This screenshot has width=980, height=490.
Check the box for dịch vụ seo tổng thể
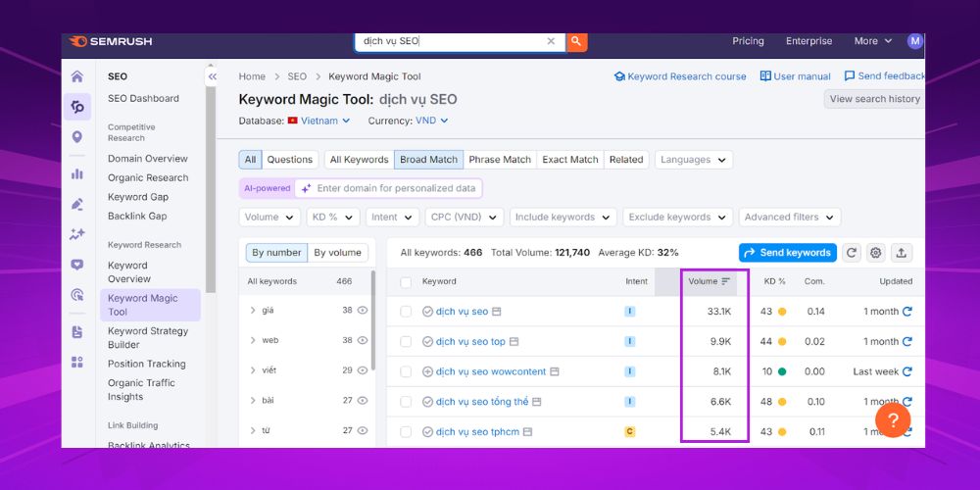click(x=406, y=401)
